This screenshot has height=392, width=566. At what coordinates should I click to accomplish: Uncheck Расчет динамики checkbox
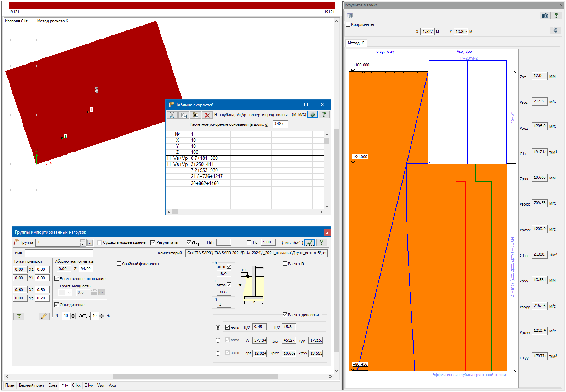pos(285,315)
